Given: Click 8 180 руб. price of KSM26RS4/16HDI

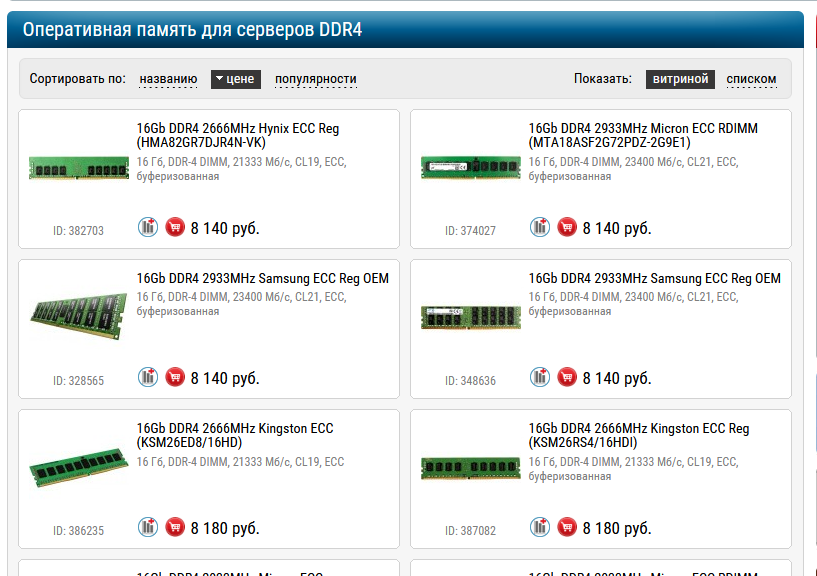Looking at the screenshot, I should point(617,529).
